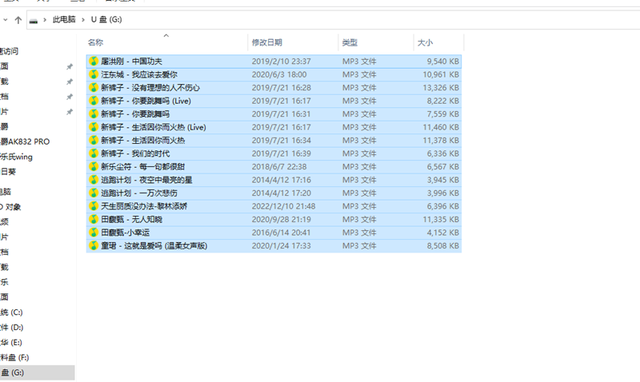The width and height of the screenshot is (640, 382).
Task: Click the icon of 新裤子 - 你要跳舞吗 (Live)
Action: 93,101
